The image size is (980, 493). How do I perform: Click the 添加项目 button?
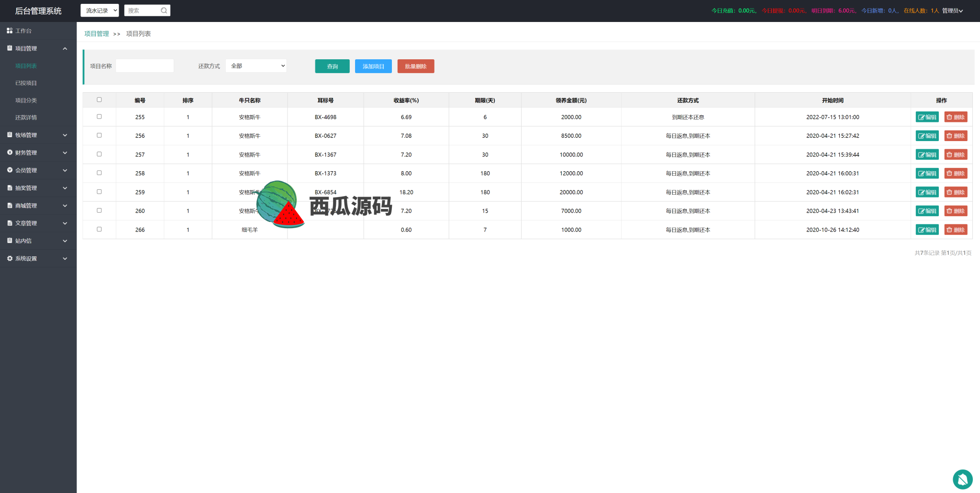click(x=373, y=66)
